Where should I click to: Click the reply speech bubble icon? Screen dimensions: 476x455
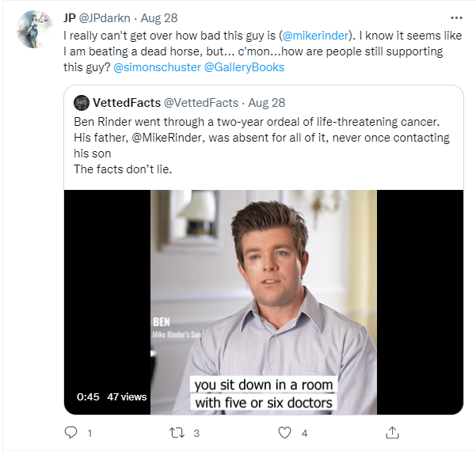[70, 433]
